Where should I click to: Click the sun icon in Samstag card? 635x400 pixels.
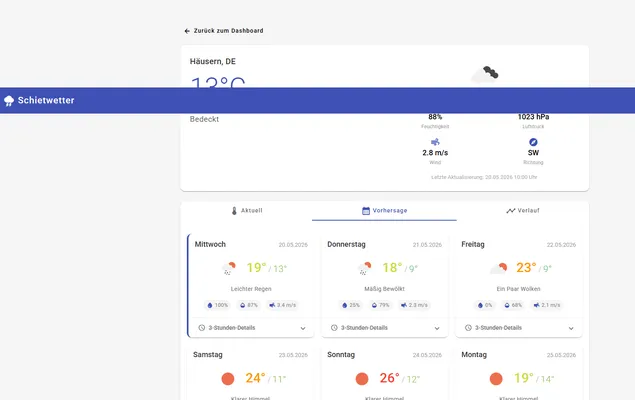228,379
